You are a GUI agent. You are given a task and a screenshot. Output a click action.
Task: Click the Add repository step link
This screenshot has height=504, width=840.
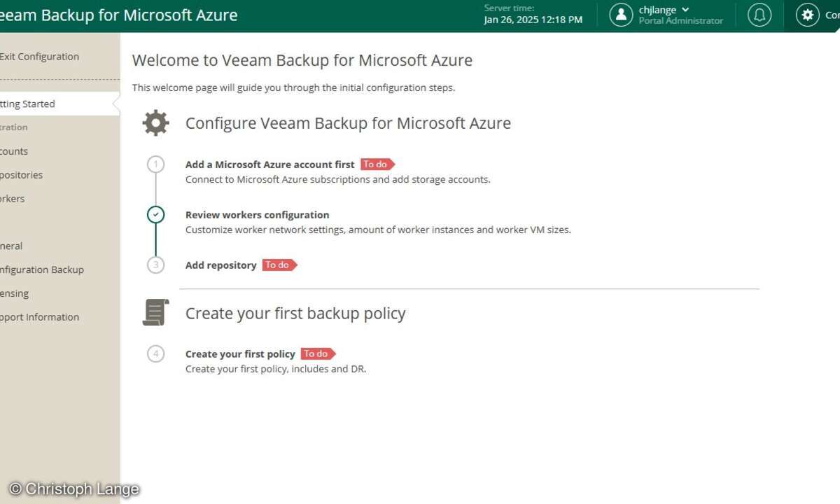click(x=220, y=265)
